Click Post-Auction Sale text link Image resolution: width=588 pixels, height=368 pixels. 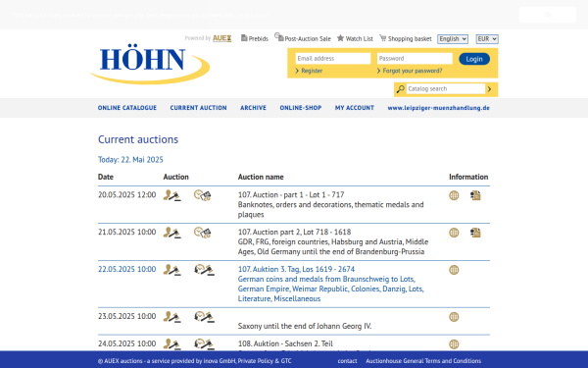(308, 38)
